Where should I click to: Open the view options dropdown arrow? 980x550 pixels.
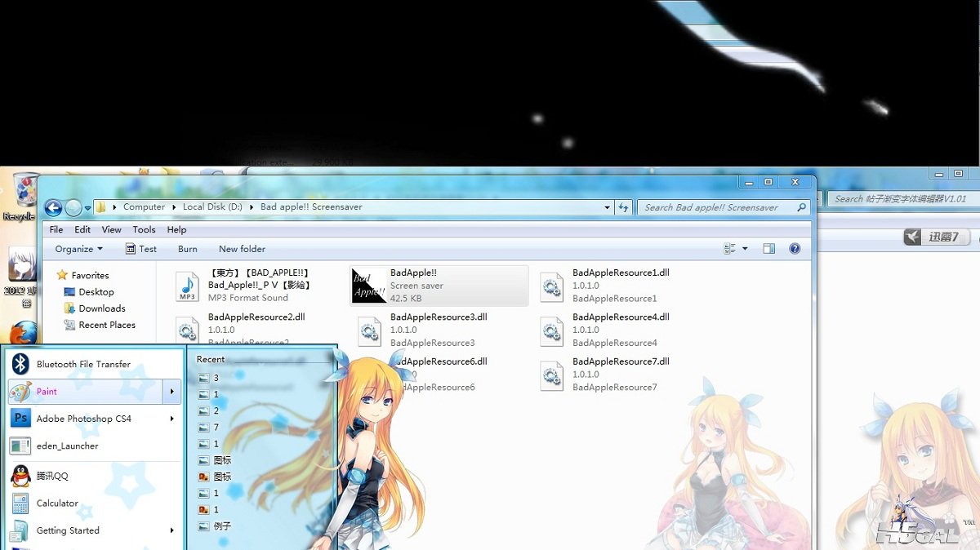click(745, 249)
